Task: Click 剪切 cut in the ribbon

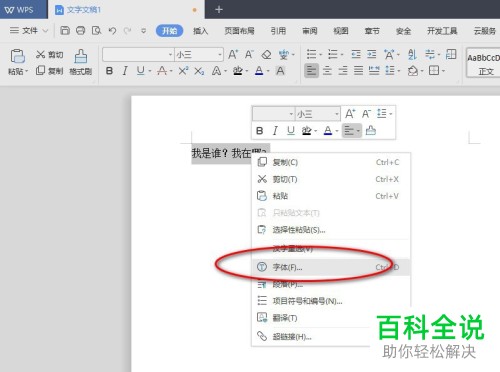Action: click(49, 55)
